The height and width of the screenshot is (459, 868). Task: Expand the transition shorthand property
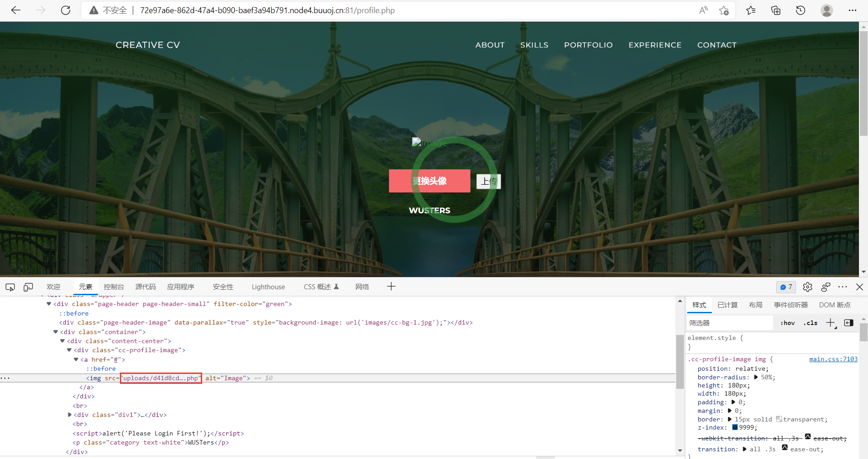(745, 449)
